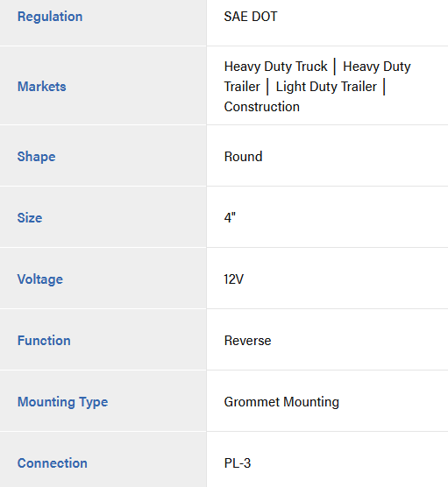Click the Size row's value cell
Viewport: 448px width, 487px height.
(327, 217)
